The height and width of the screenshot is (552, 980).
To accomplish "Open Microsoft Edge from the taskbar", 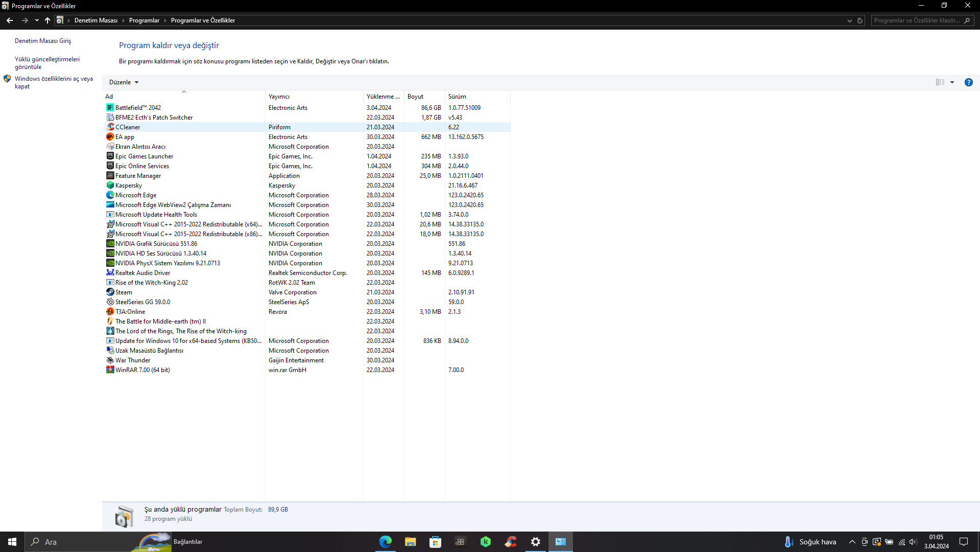I will [386, 542].
